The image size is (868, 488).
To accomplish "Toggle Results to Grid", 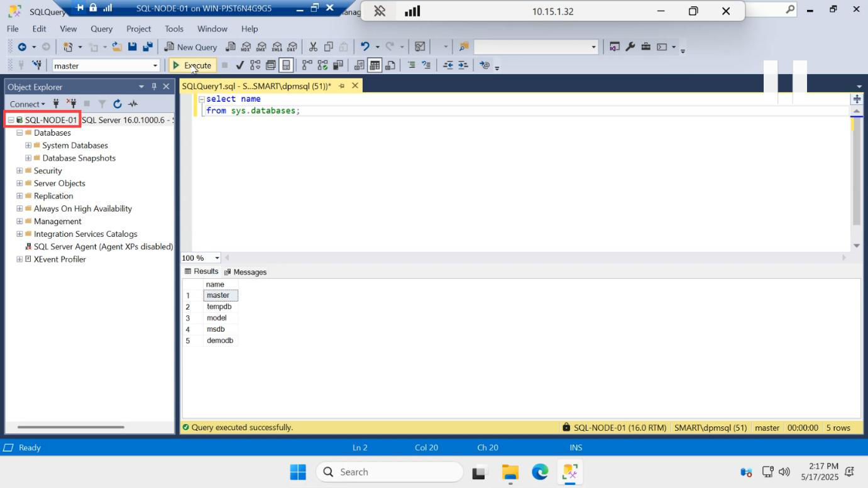I will (x=375, y=65).
